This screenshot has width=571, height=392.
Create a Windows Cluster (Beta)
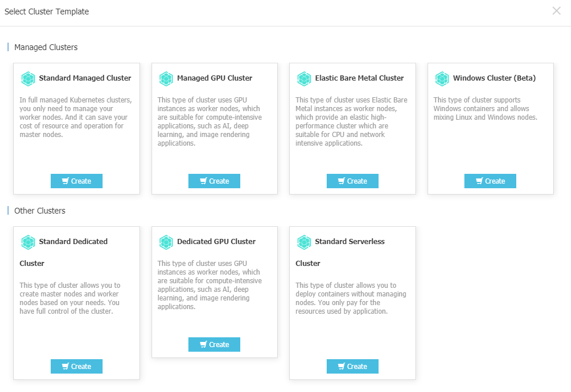click(490, 181)
